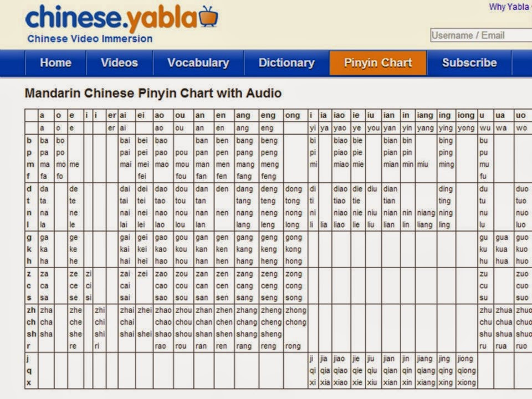This screenshot has width=532, height=399.
Task: Click the Username / Email input field
Action: 478,35
